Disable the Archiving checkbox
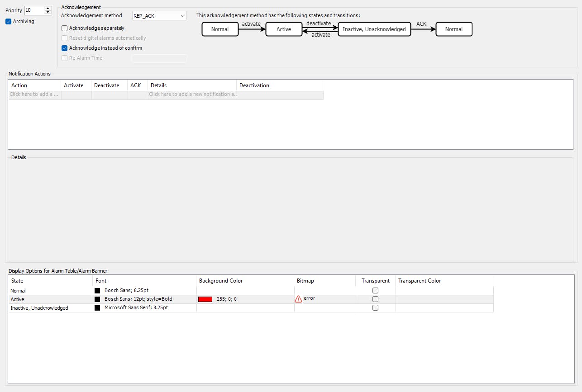Viewport: 582px width, 392px height. (x=8, y=21)
